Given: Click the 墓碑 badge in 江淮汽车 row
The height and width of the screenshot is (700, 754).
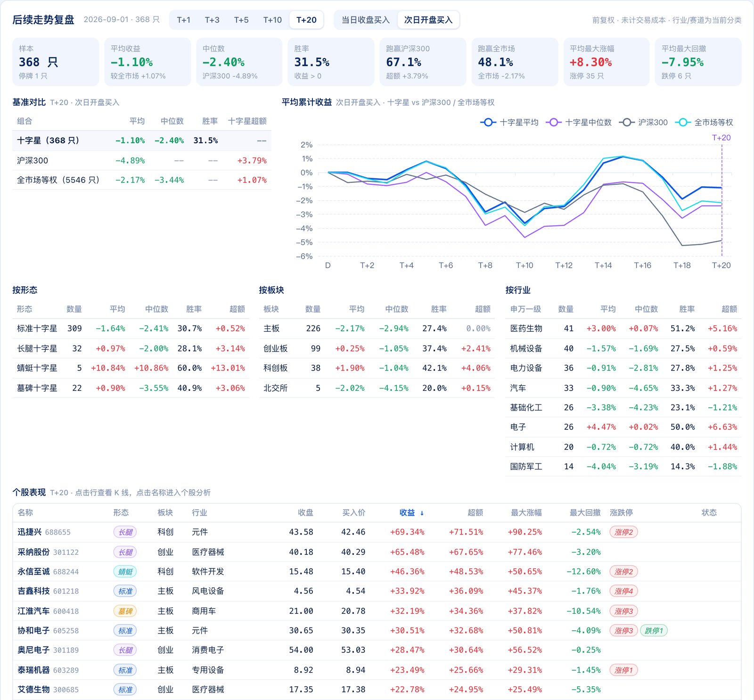Looking at the screenshot, I should [125, 611].
